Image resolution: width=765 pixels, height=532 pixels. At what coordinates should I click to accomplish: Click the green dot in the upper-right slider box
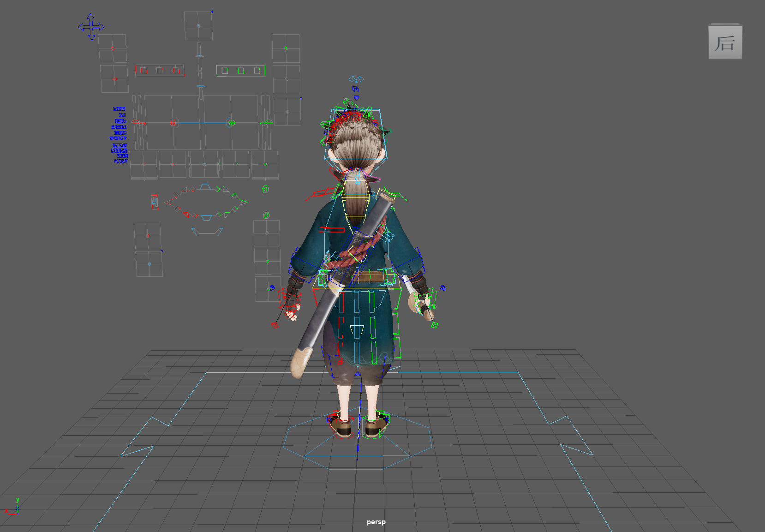tap(286, 48)
